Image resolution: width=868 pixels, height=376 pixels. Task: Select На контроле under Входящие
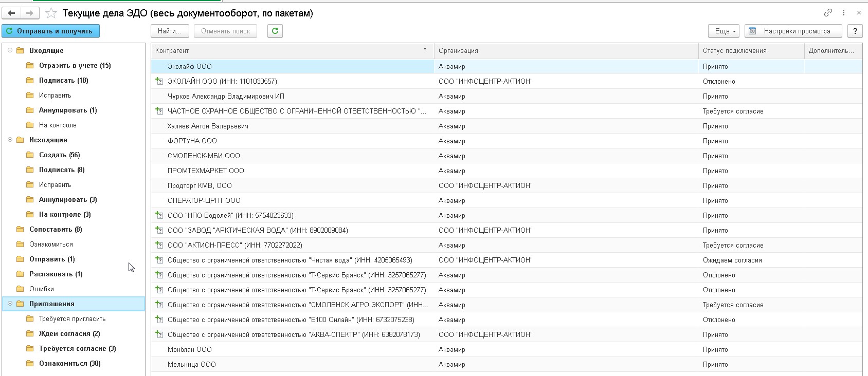(58, 125)
